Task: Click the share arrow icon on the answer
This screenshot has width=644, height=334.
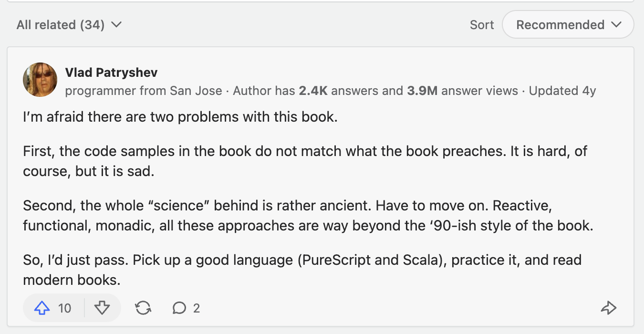Action: pyautogui.click(x=609, y=308)
